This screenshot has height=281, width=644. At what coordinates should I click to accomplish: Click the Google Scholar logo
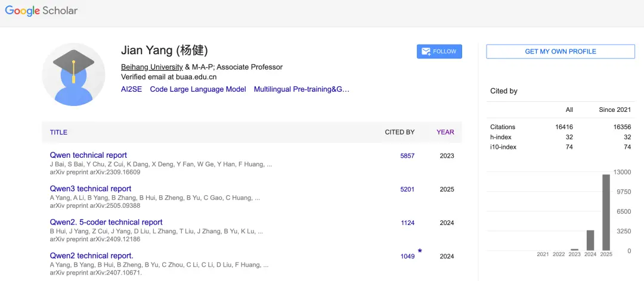click(x=41, y=11)
